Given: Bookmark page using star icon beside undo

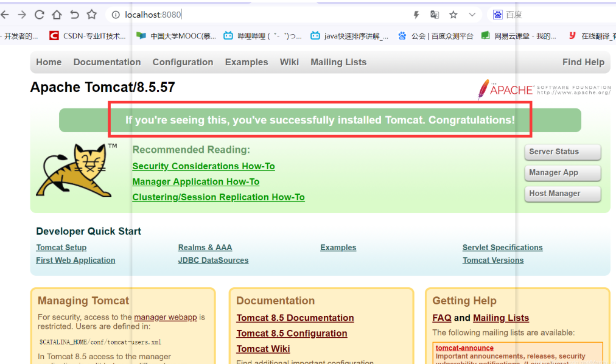Looking at the screenshot, I should (92, 15).
